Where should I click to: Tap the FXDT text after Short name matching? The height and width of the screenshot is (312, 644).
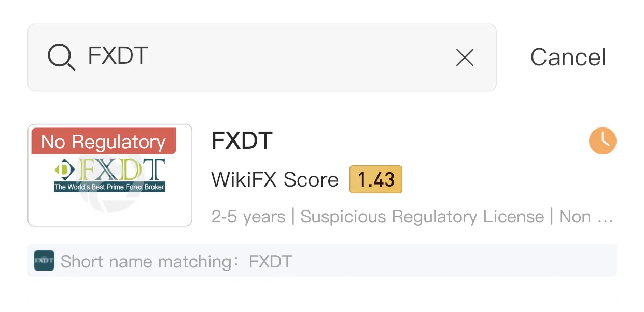pyautogui.click(x=271, y=261)
